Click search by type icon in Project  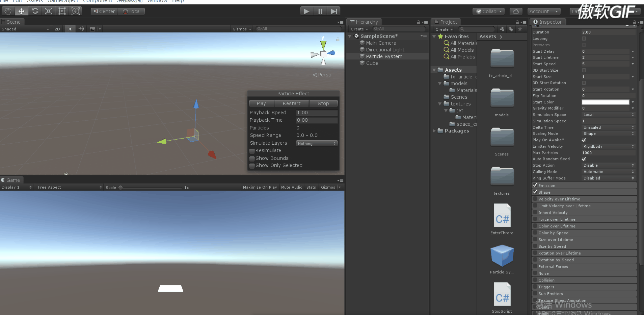pos(502,29)
